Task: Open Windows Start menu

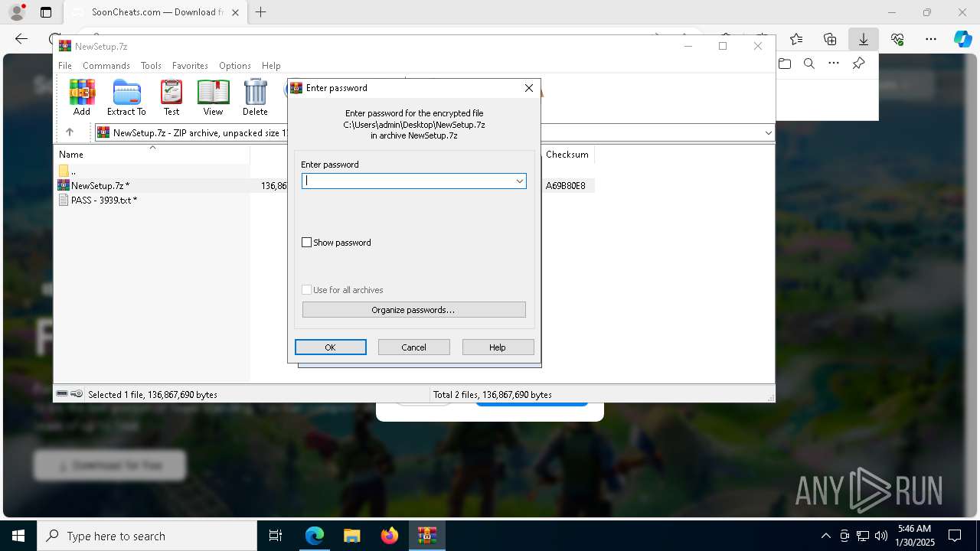Action: 18,536
